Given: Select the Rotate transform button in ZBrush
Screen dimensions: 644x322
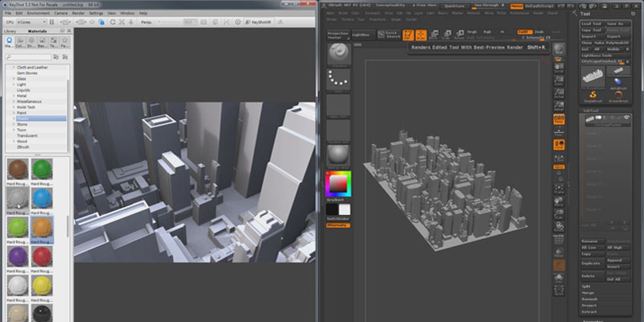Looking at the screenshot, I should (459, 35).
